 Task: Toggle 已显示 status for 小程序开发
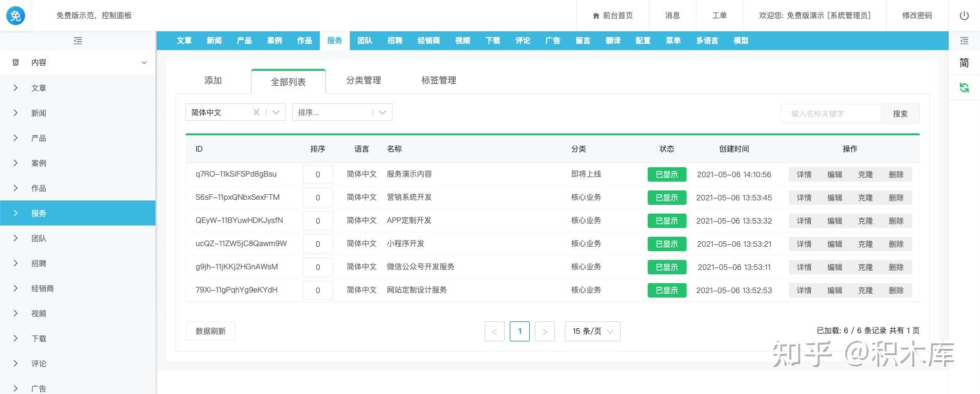point(667,244)
